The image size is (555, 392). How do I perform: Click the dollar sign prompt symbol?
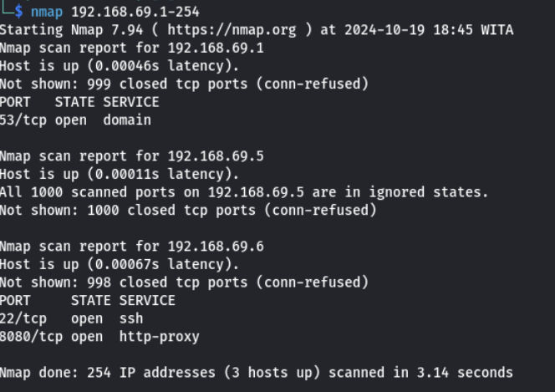[19, 13]
